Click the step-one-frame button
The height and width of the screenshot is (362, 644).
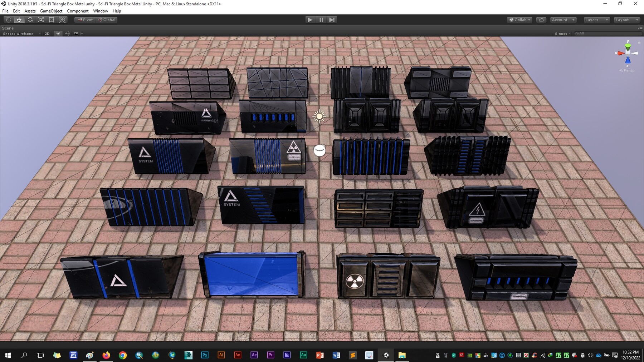coord(332,20)
